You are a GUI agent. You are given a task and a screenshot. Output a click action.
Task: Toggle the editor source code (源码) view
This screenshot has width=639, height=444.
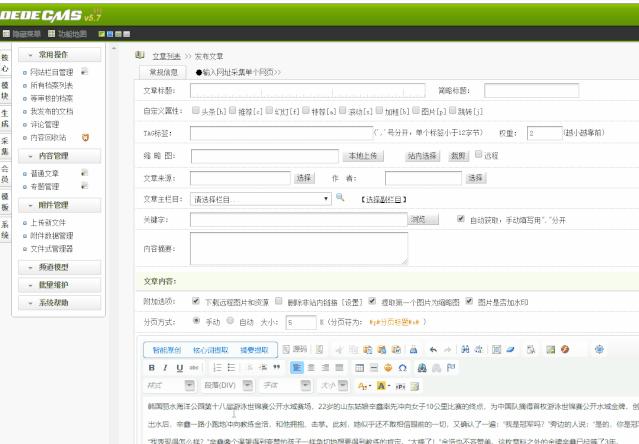(x=295, y=349)
